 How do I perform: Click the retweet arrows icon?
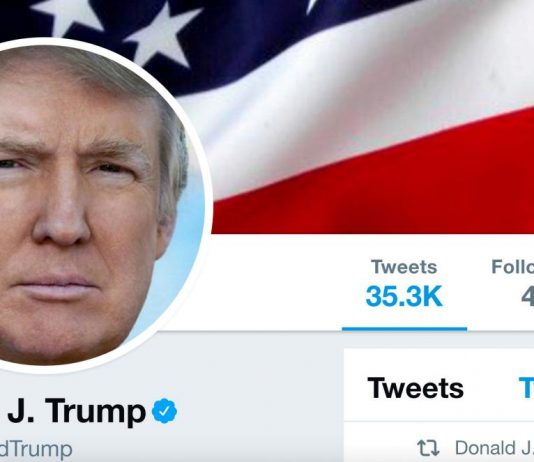(428, 448)
